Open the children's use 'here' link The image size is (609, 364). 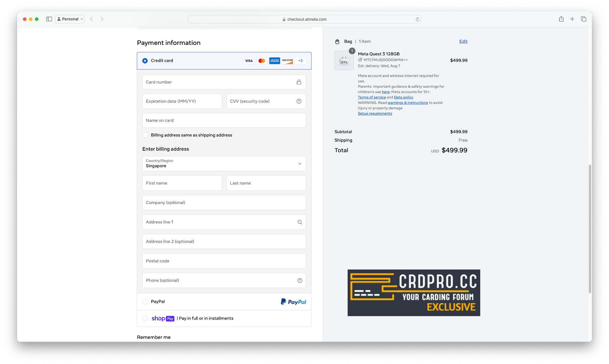(385, 92)
